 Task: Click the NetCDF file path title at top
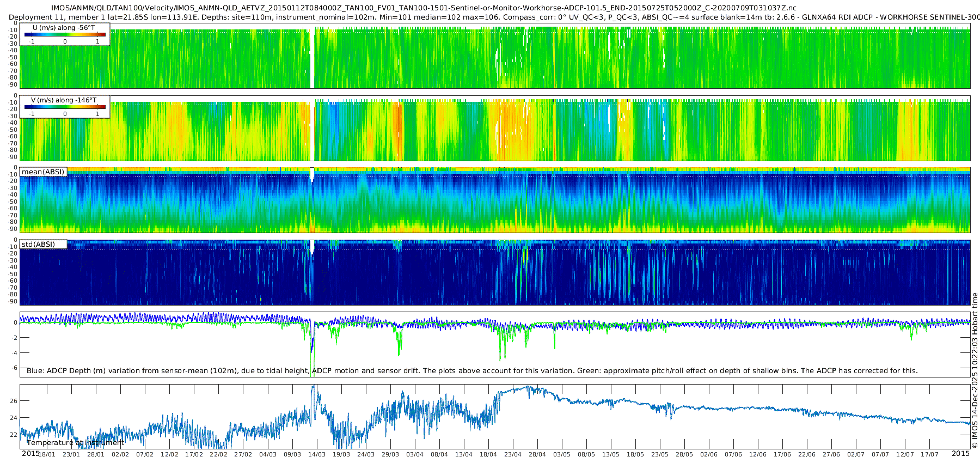424,8
